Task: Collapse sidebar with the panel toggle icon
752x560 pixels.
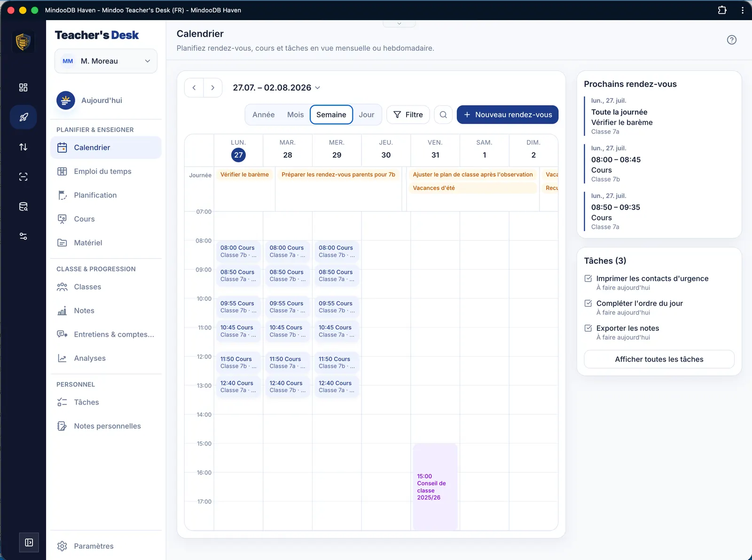Action: point(29,543)
